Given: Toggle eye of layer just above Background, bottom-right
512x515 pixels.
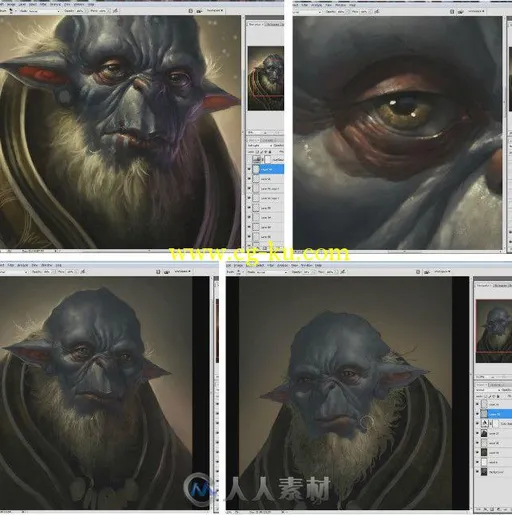Looking at the screenshot, I should [477, 462].
